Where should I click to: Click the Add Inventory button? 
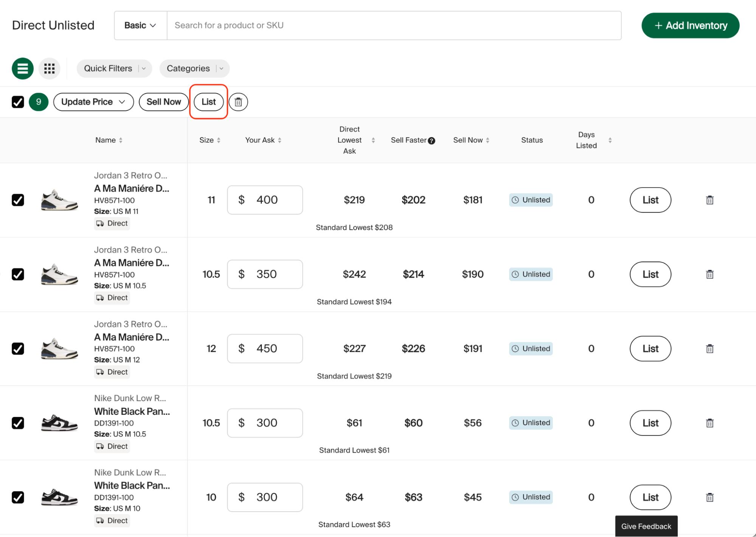click(x=690, y=25)
